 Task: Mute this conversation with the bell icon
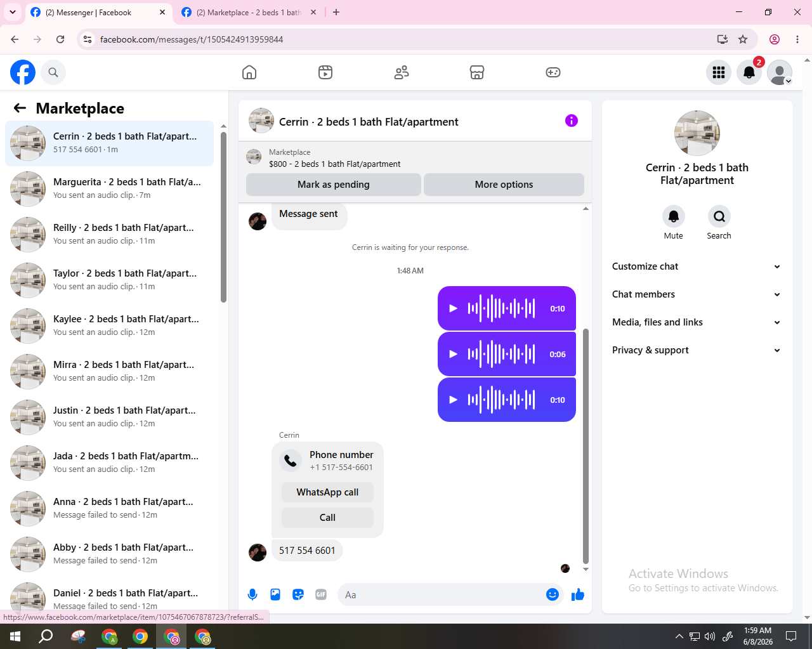coord(674,216)
